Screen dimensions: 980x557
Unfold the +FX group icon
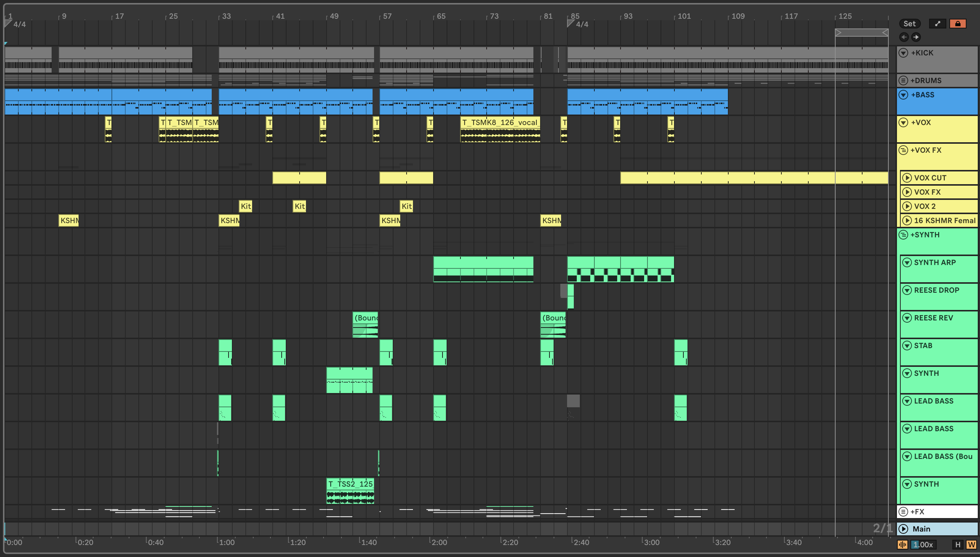pos(903,511)
